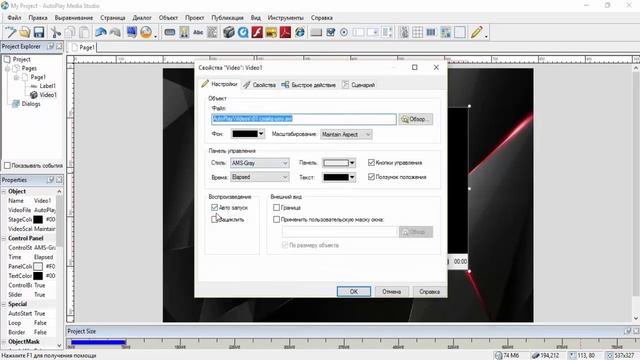Open the Время Elapsed dropdown

(x=260, y=177)
